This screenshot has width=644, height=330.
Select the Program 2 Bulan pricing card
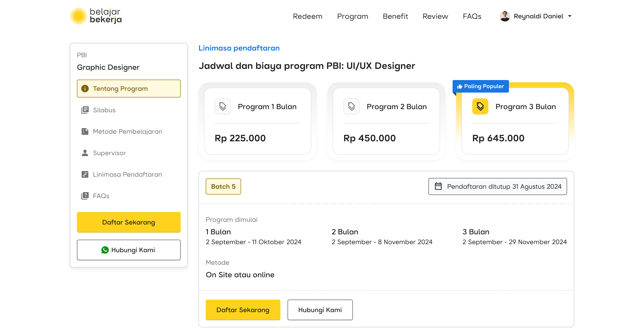tap(386, 121)
